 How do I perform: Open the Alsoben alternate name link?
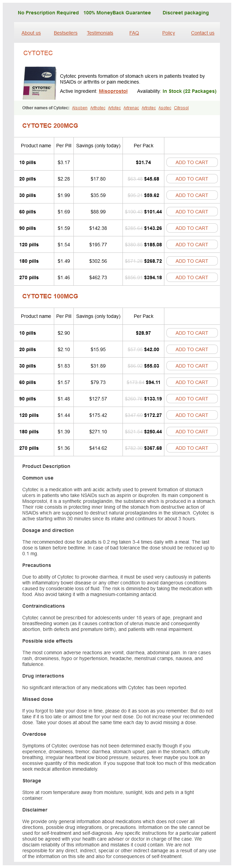[80, 108]
